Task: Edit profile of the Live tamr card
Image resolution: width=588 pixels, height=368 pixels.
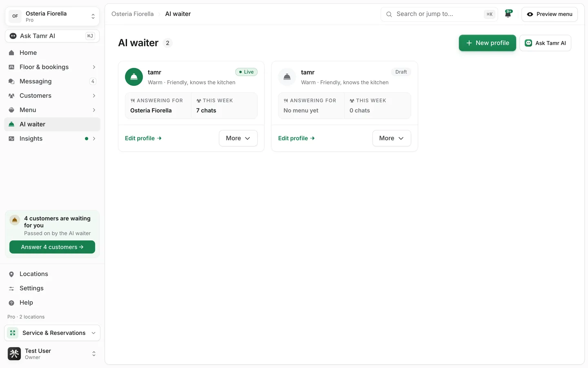Action: [x=143, y=138]
